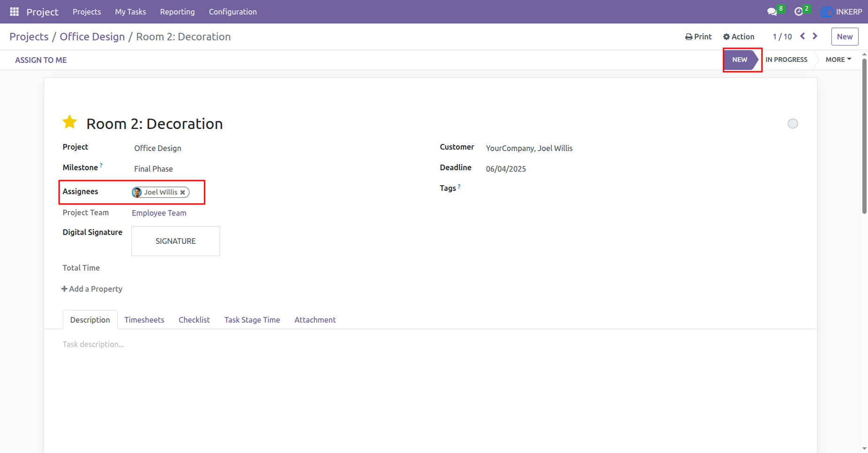Go to Projects breadcrumb
The width and height of the screenshot is (868, 453).
29,37
